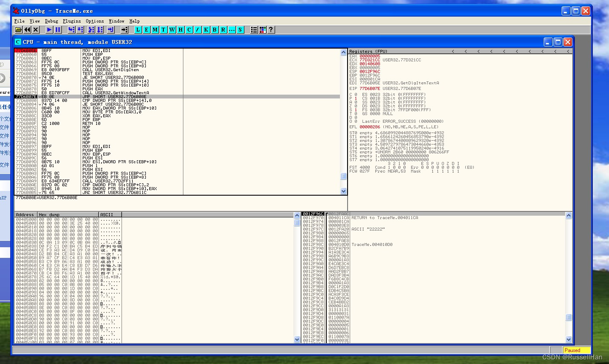Image resolution: width=609 pixels, height=364 pixels.
Task: Show Run trace with dots button
Action: coord(232,30)
